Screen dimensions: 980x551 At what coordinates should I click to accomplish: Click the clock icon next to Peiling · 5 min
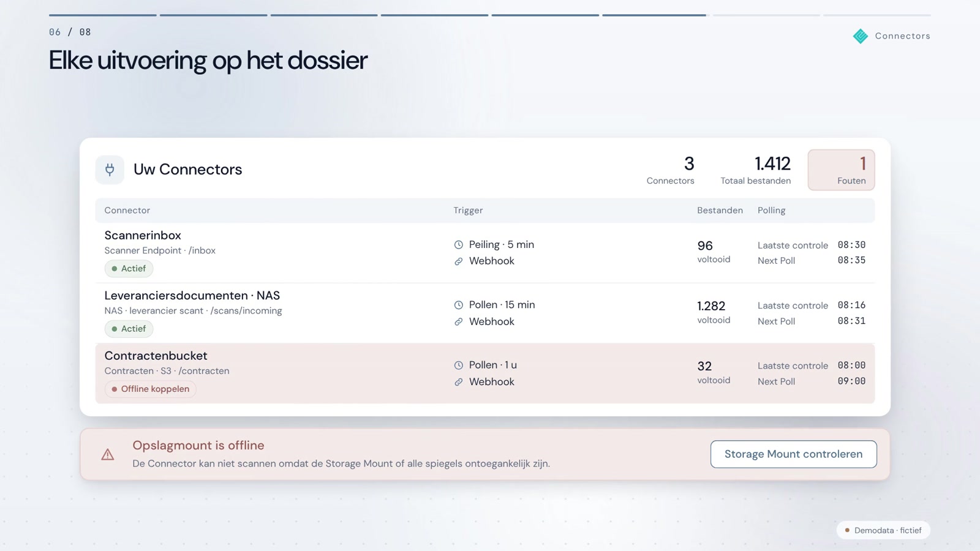coord(459,245)
